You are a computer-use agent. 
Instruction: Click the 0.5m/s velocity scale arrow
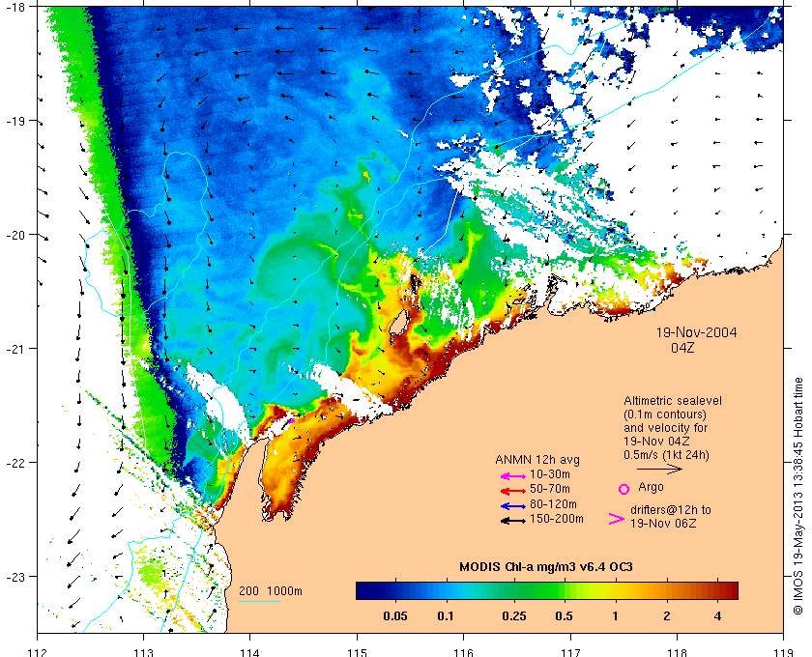click(x=659, y=470)
